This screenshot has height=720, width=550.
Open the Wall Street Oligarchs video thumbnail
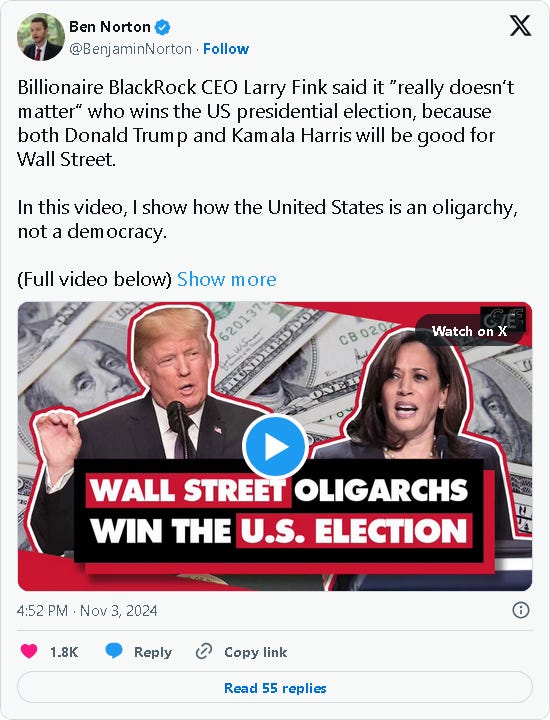[275, 446]
